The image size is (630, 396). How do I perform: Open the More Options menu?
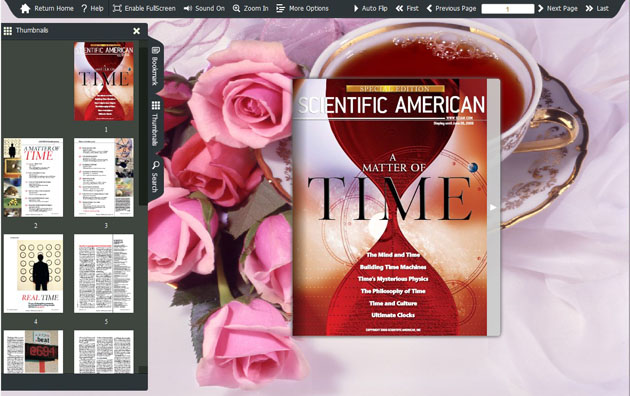[302, 8]
